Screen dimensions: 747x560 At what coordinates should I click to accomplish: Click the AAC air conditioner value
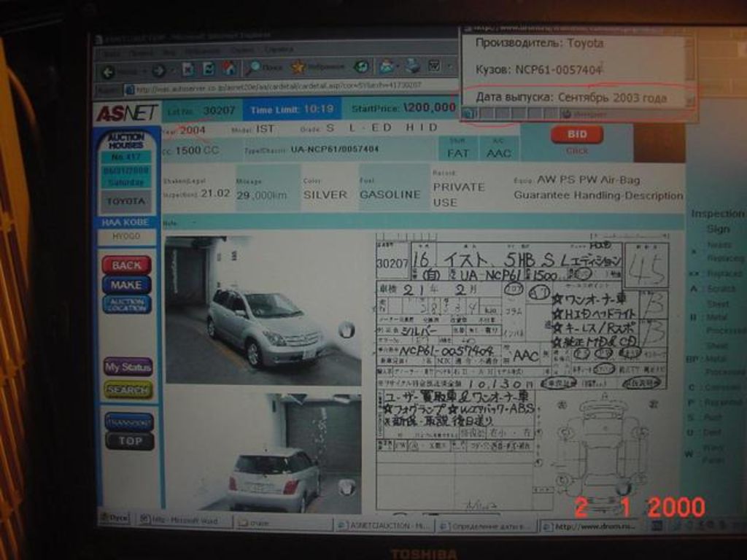pyautogui.click(x=499, y=153)
